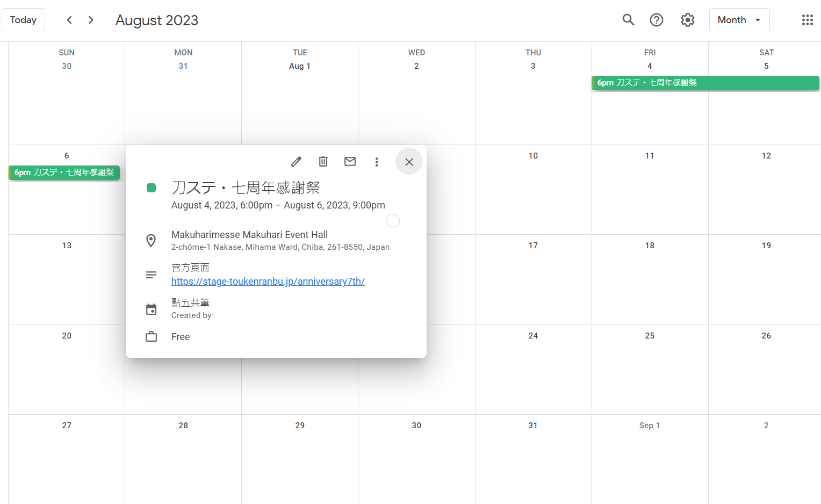Delete the event with trash icon
The image size is (821, 504).
click(323, 162)
